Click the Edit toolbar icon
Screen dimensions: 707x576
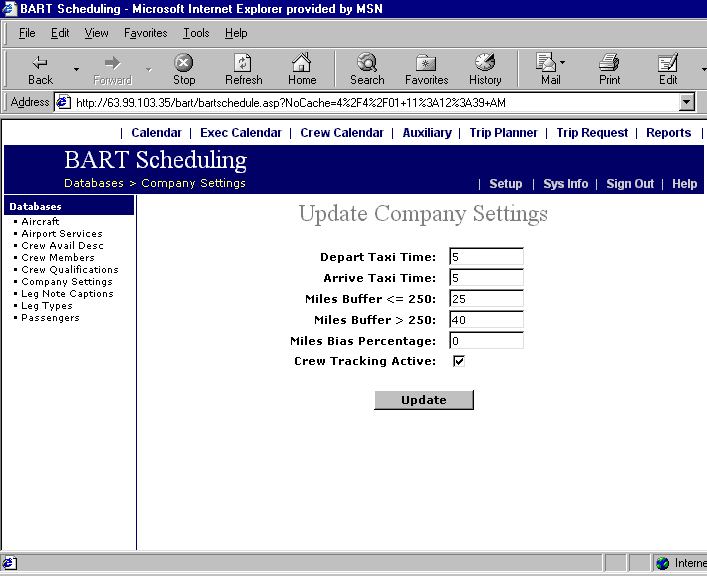tap(668, 69)
